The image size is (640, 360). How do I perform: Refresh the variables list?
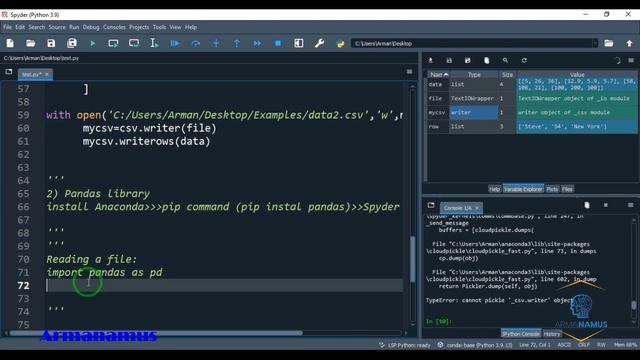[x=524, y=60]
